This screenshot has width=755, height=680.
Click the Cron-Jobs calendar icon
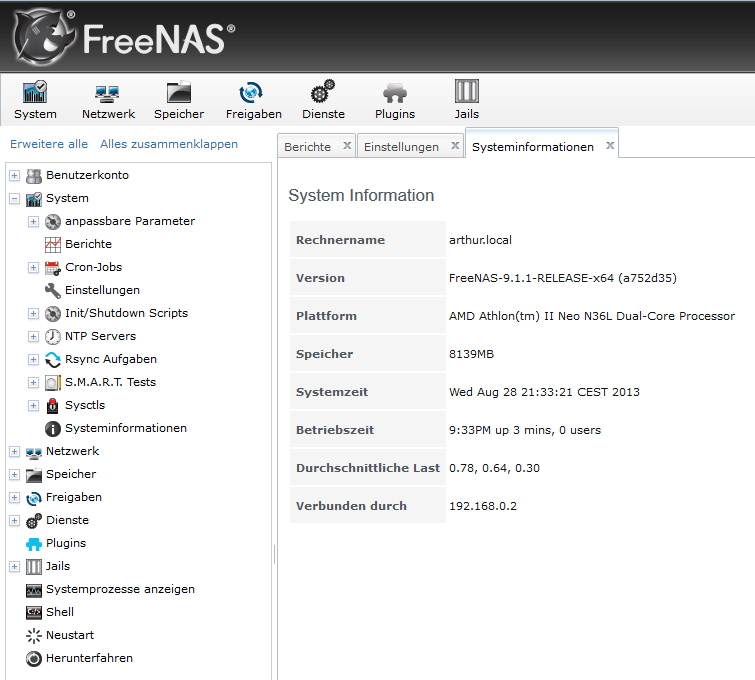[x=52, y=268]
